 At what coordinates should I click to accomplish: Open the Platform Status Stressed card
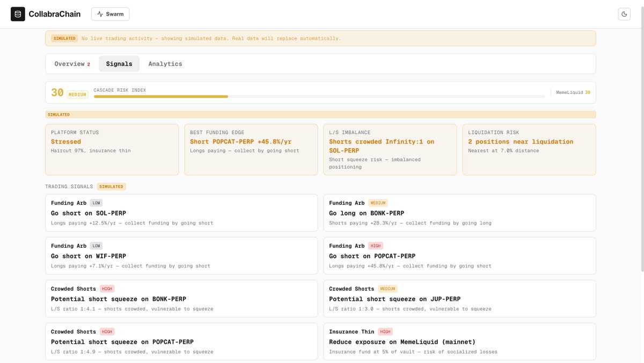112,150
